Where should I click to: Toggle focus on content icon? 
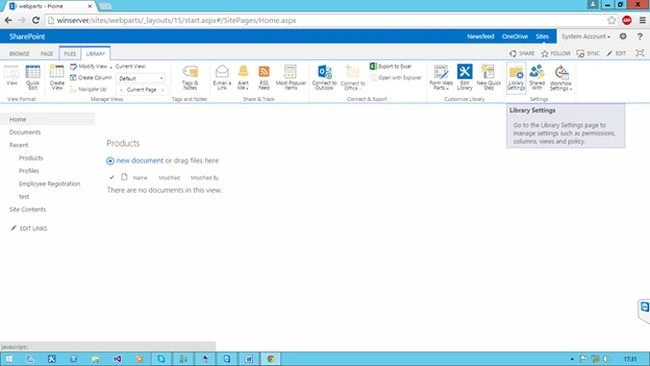(x=640, y=53)
